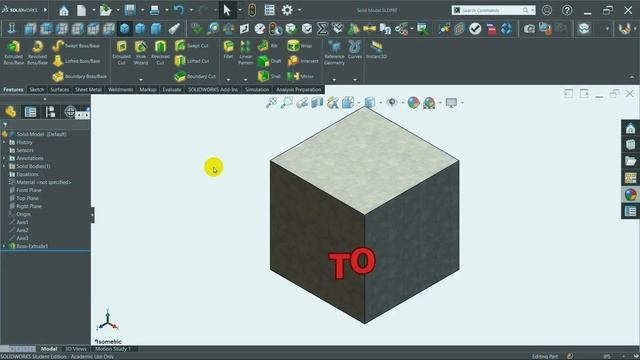Choose Swept Boss/Base feature

pyautogui.click(x=76, y=46)
